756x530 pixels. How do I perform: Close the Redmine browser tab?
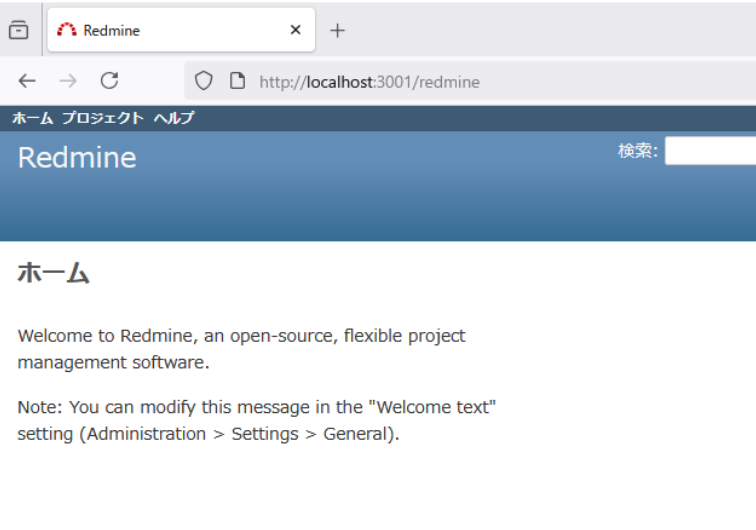(295, 30)
